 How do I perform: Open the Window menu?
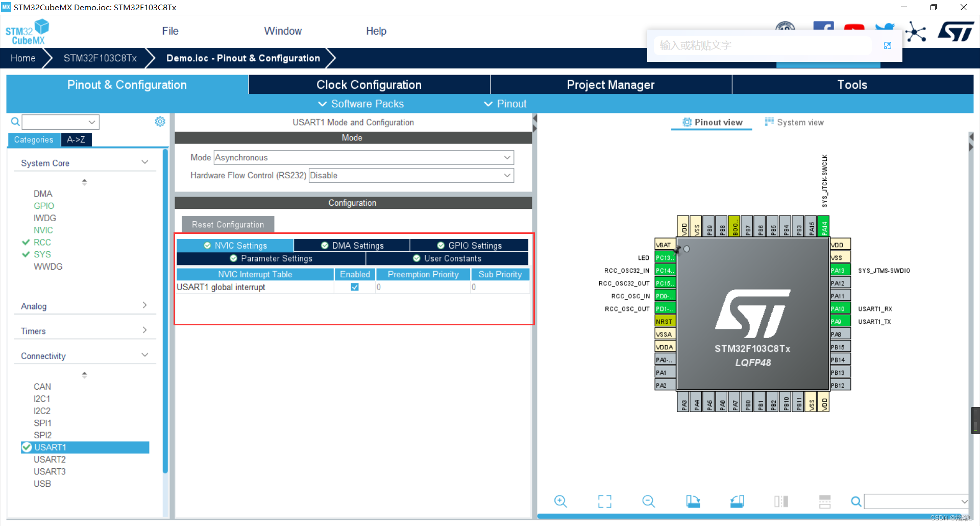click(283, 31)
